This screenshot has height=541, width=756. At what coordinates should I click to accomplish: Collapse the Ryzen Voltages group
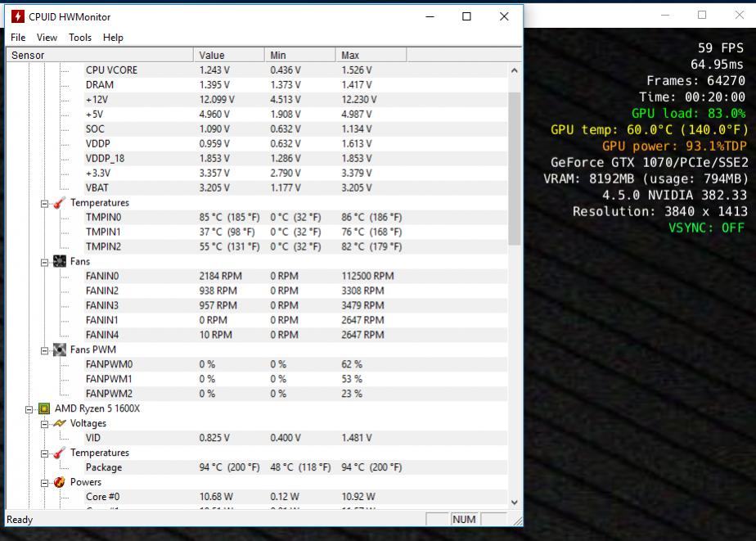coord(44,425)
